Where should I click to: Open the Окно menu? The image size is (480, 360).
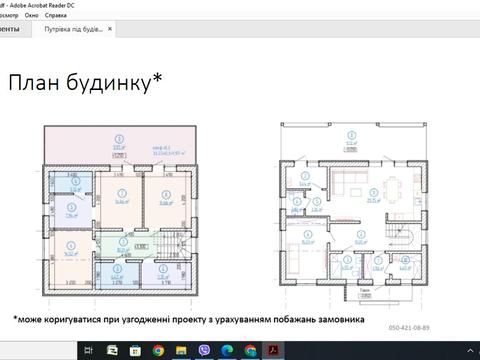(x=31, y=15)
